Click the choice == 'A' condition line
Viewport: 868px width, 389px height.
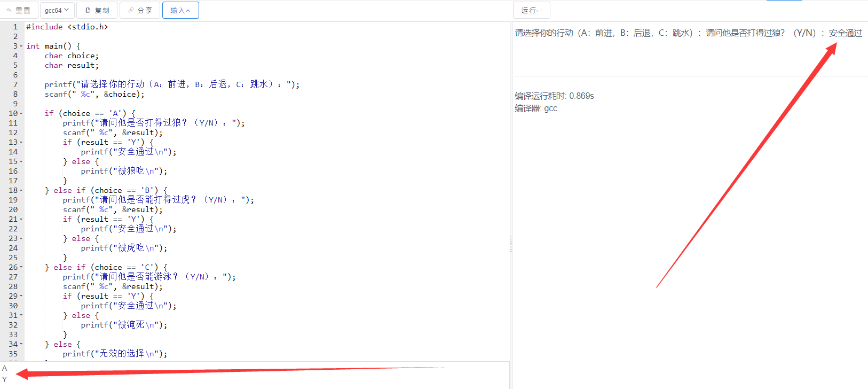tap(90, 113)
